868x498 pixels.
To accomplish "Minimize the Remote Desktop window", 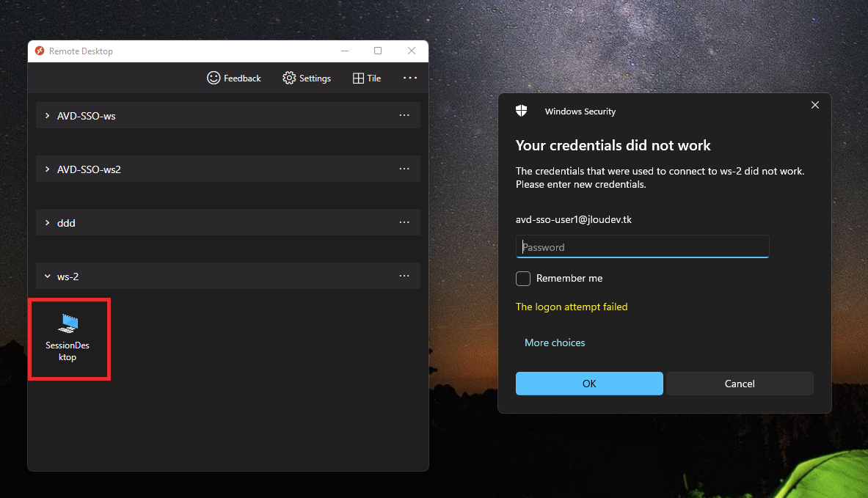I will pos(345,51).
